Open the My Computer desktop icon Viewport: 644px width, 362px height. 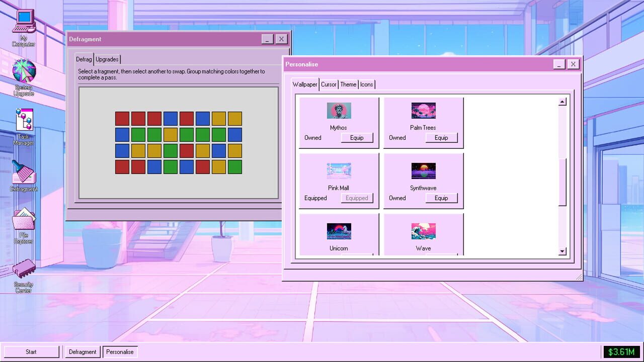pos(24,28)
